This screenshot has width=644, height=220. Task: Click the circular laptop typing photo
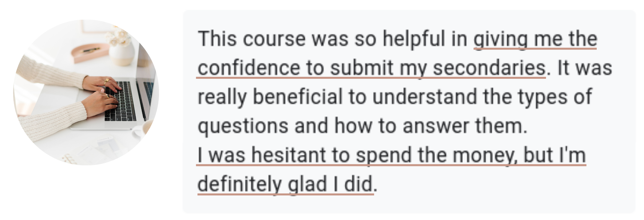[x=86, y=92]
